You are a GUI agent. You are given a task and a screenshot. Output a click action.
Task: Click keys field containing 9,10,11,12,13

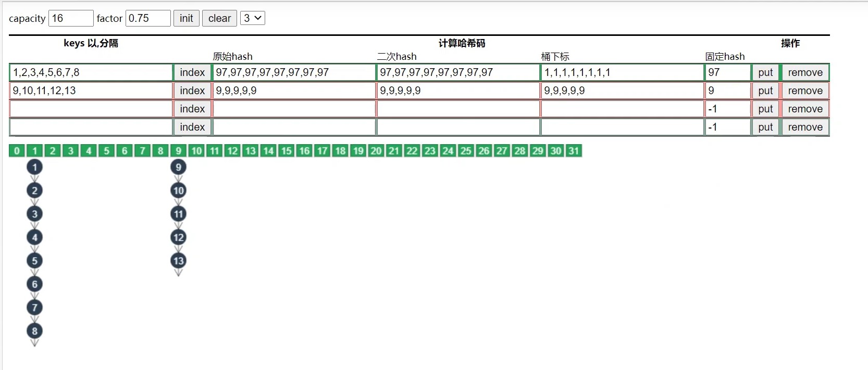pos(91,91)
